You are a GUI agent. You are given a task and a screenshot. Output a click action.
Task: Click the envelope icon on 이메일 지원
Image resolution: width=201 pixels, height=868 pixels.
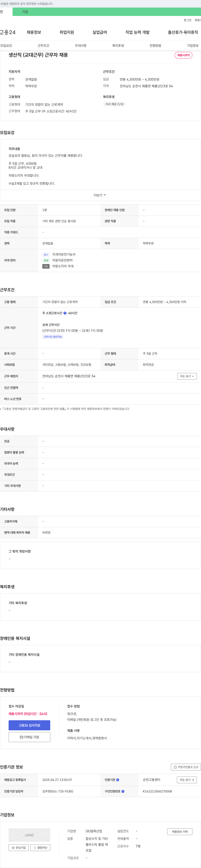[x=22, y=737]
